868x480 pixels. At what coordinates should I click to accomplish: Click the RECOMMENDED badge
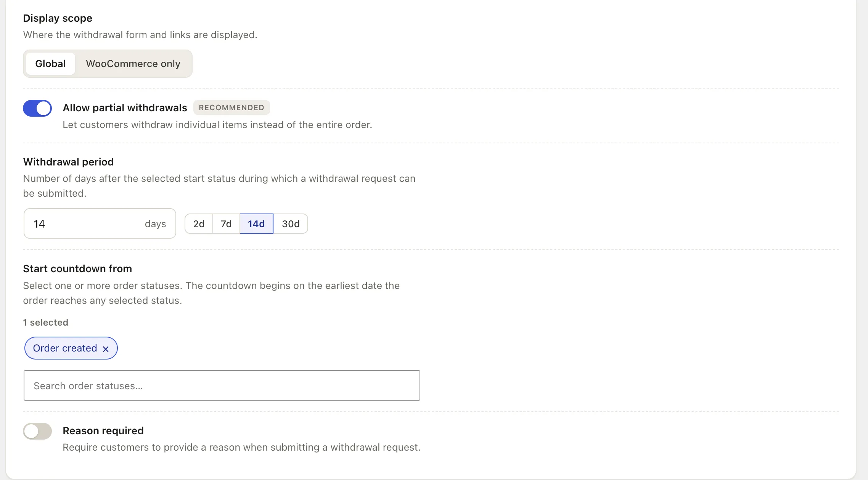click(231, 108)
